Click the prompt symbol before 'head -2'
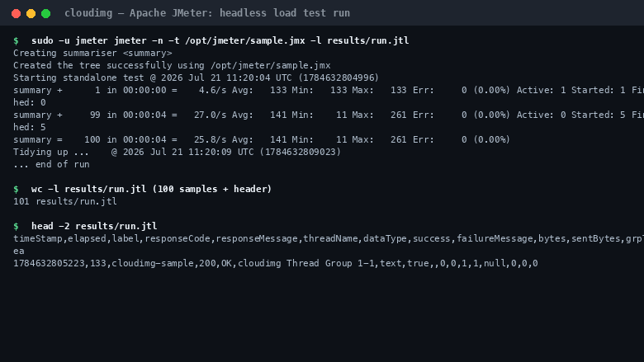Screen dimensions: 644x362 point(16,226)
